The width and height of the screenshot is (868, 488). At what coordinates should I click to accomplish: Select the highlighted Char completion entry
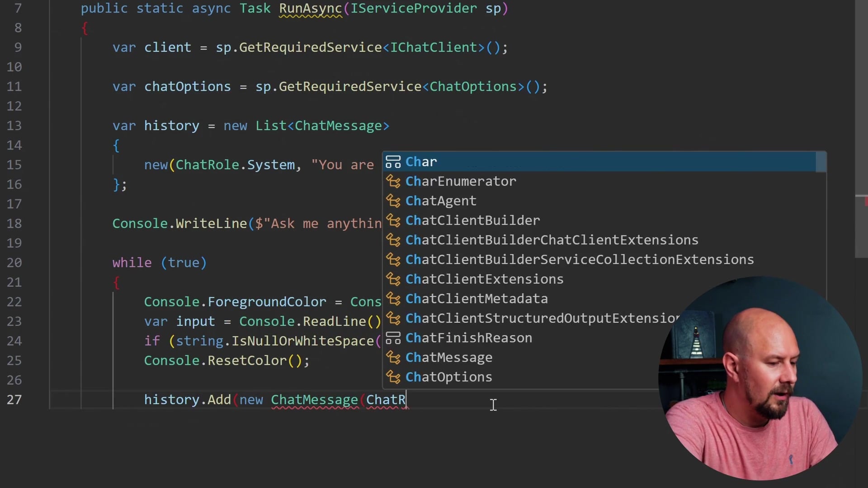pos(421,162)
